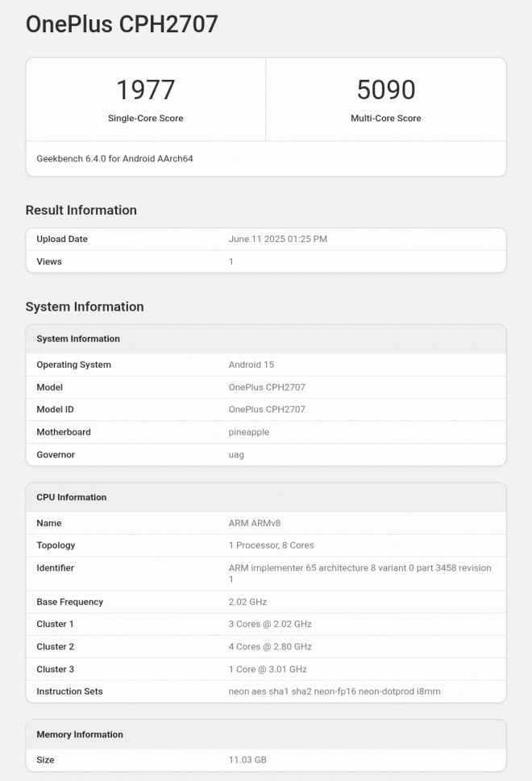Select the Single-Core Score label

(145, 119)
